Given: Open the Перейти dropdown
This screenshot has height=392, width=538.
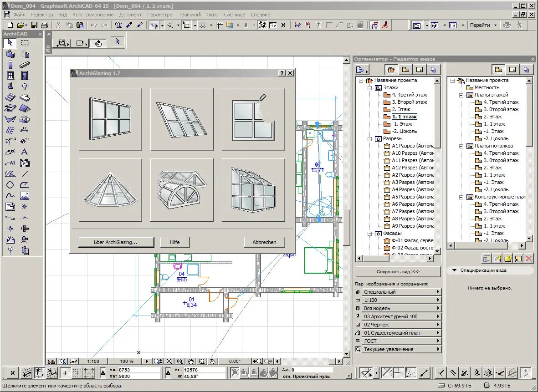Looking at the screenshot, I should (483, 25).
